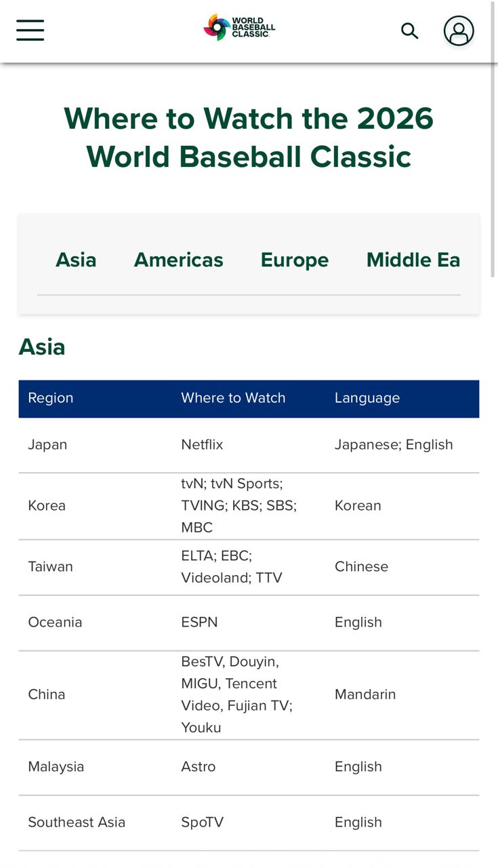Click the Asia section heading

(42, 347)
